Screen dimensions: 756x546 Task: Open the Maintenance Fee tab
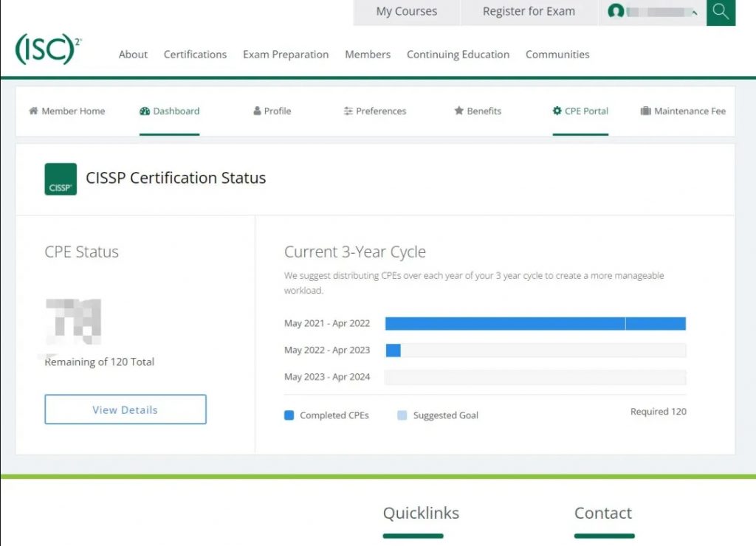pyautogui.click(x=683, y=111)
